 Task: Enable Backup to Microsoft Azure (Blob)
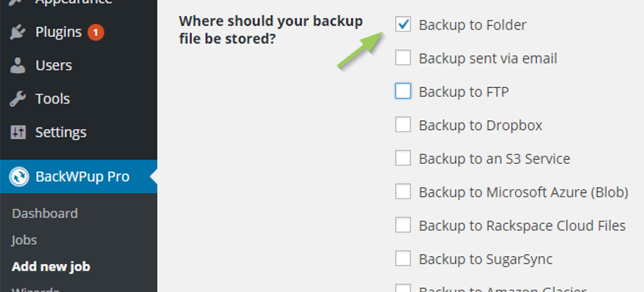pos(403,191)
